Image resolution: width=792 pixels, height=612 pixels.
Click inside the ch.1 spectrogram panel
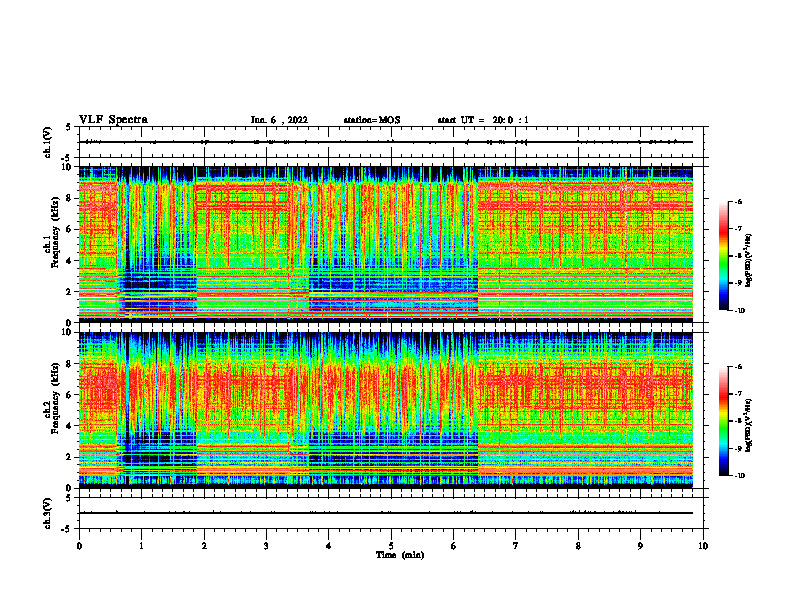coord(386,244)
